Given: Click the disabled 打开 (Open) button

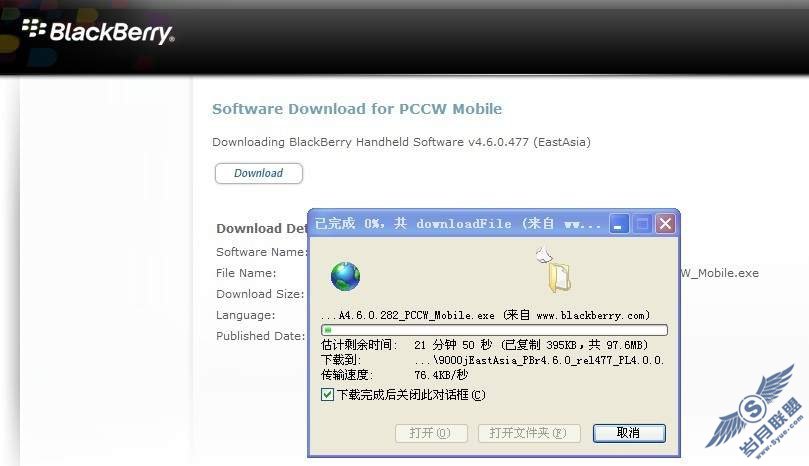Looking at the screenshot, I should pos(431,433).
